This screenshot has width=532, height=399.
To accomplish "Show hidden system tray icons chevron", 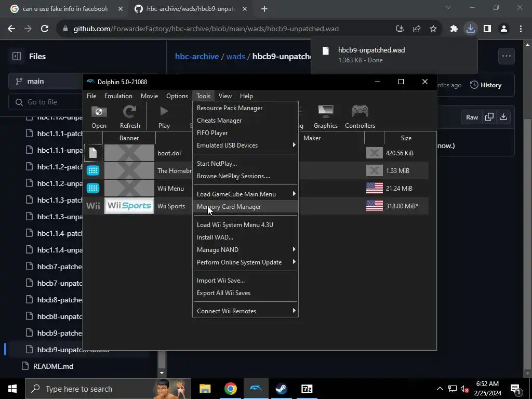I will [x=440, y=389].
